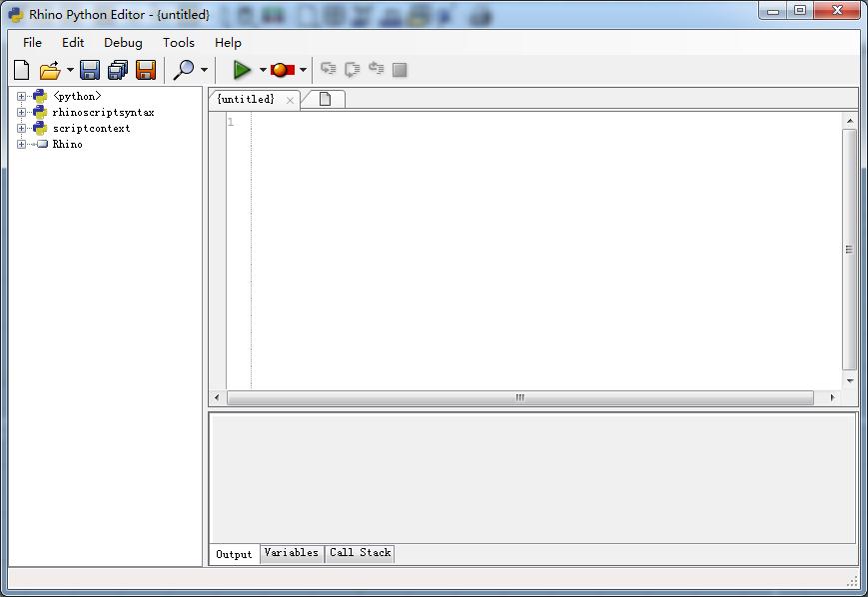Open the dropdown arrow beside the Run button
The height and width of the screenshot is (597, 868).
pos(263,70)
